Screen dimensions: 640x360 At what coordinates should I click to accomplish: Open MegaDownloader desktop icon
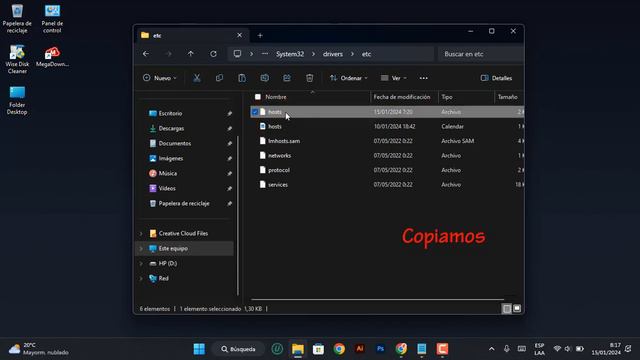click(x=52, y=56)
